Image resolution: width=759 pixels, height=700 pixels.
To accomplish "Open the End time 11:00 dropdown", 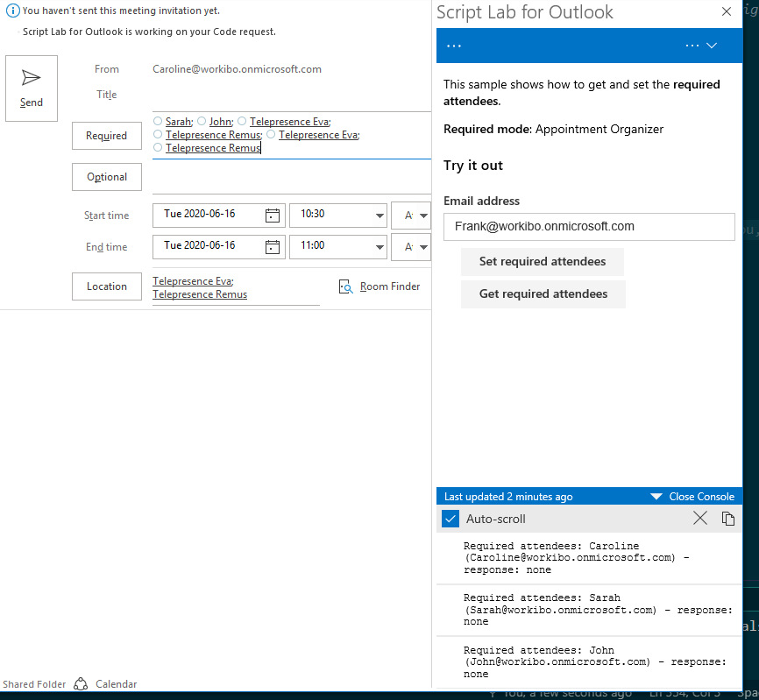I will click(x=379, y=246).
